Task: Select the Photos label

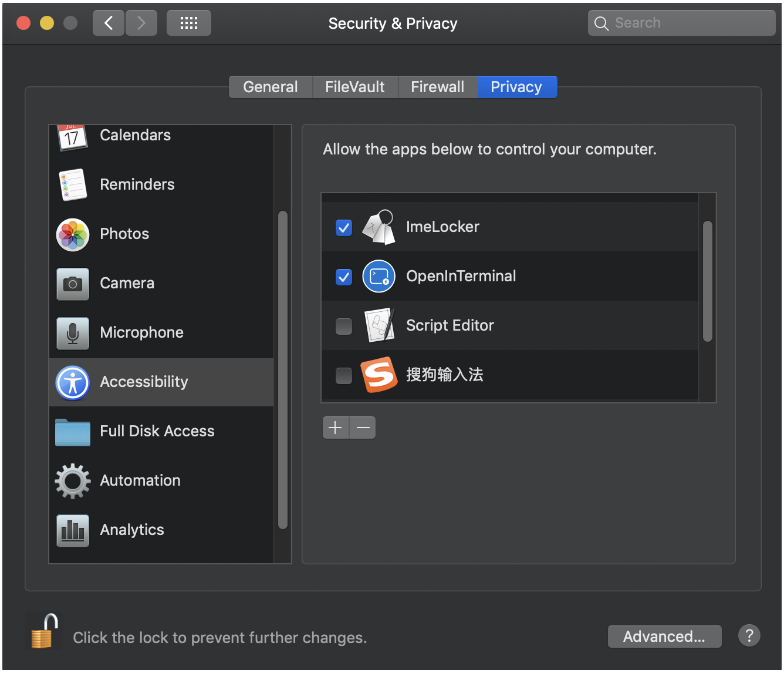Action: [x=124, y=234]
